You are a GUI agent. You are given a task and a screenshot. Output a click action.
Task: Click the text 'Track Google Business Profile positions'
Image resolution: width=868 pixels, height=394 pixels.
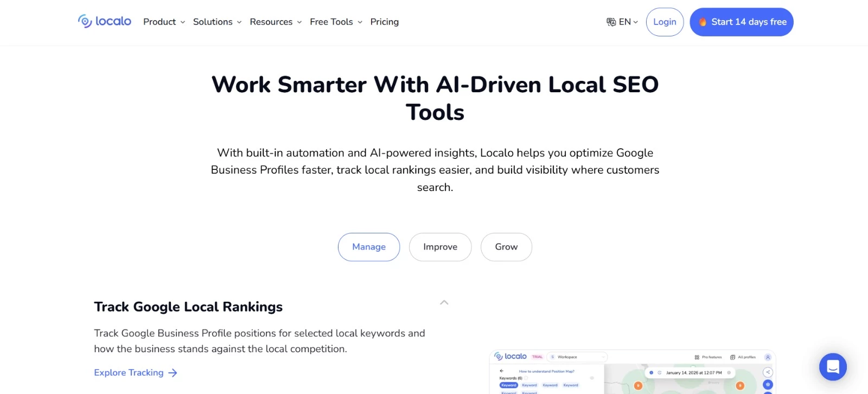coord(259,341)
